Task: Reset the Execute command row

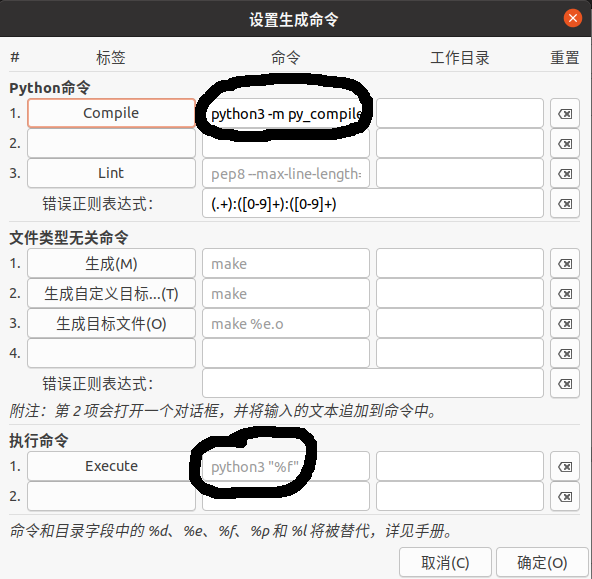Action: click(x=565, y=467)
